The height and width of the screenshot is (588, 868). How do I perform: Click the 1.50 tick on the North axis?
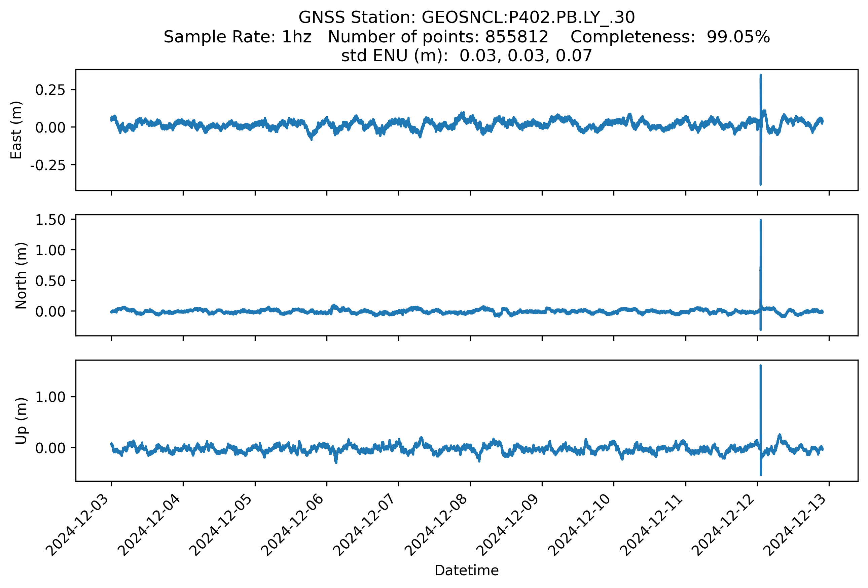tap(50, 220)
